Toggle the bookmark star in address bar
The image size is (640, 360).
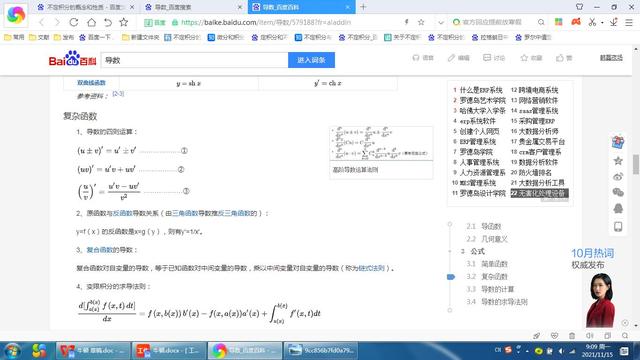pyautogui.click(x=421, y=22)
